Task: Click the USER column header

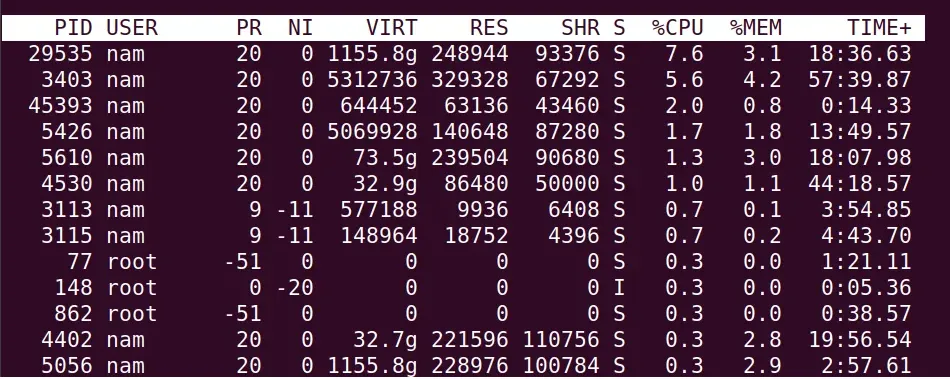Action: (132, 28)
